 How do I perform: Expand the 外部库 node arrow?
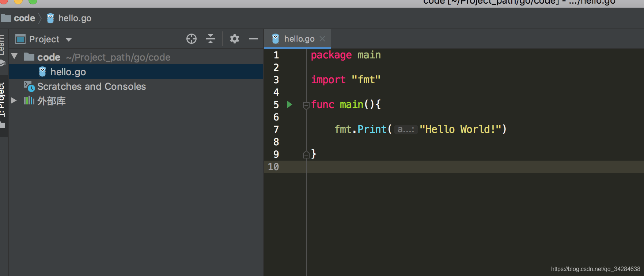click(x=14, y=100)
